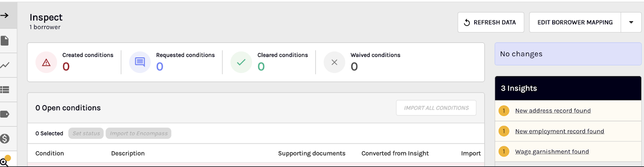Open the New employment record found link
Image resolution: width=644 pixels, height=167 pixels.
tap(559, 131)
